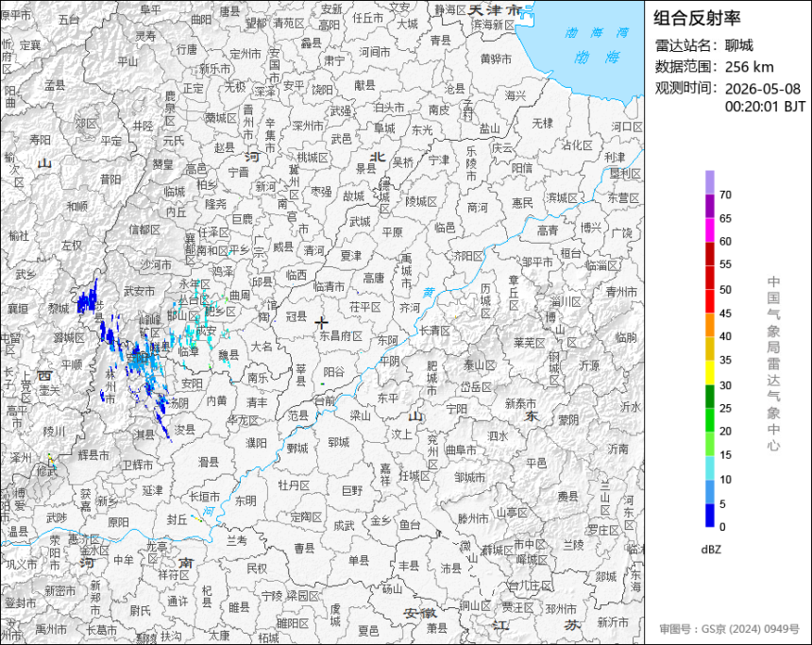Click the 沾化区 label

click(x=577, y=145)
